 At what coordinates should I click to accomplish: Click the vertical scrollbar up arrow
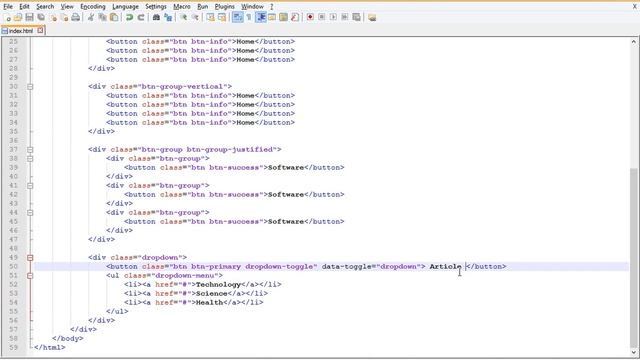tap(633, 42)
